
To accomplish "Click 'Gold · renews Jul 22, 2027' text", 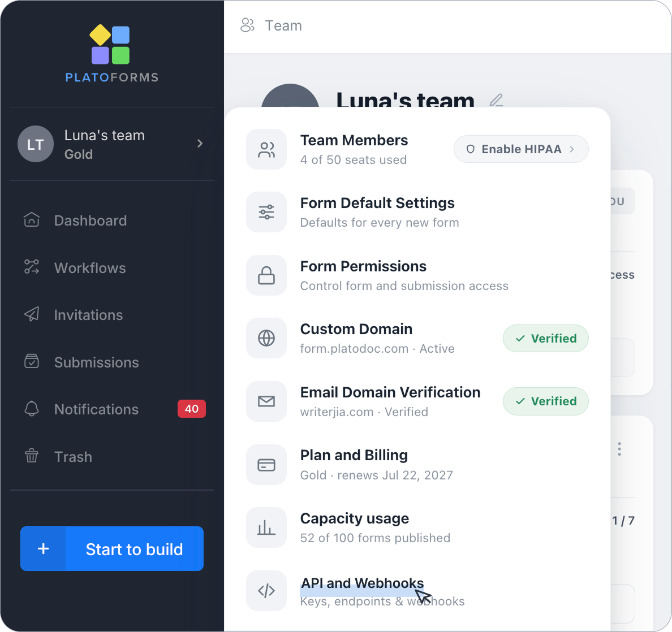I will point(376,475).
